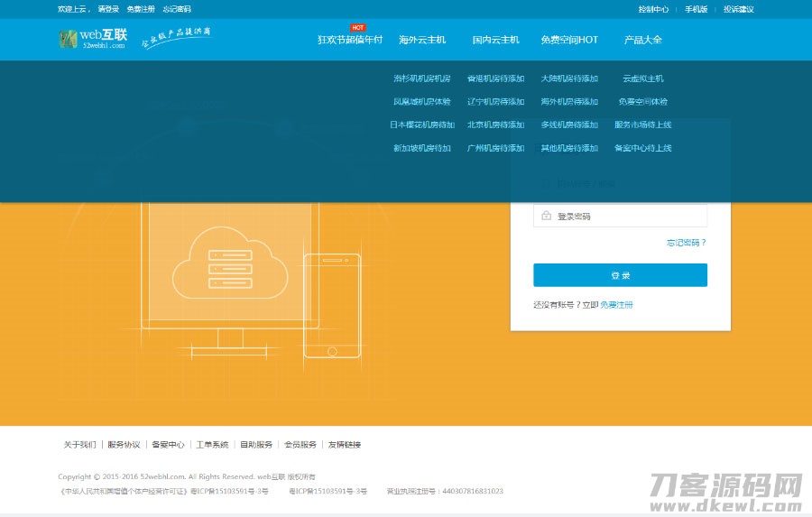This screenshot has width=812, height=517.
Task: Go to 控制中心 in top bar
Action: tap(653, 9)
